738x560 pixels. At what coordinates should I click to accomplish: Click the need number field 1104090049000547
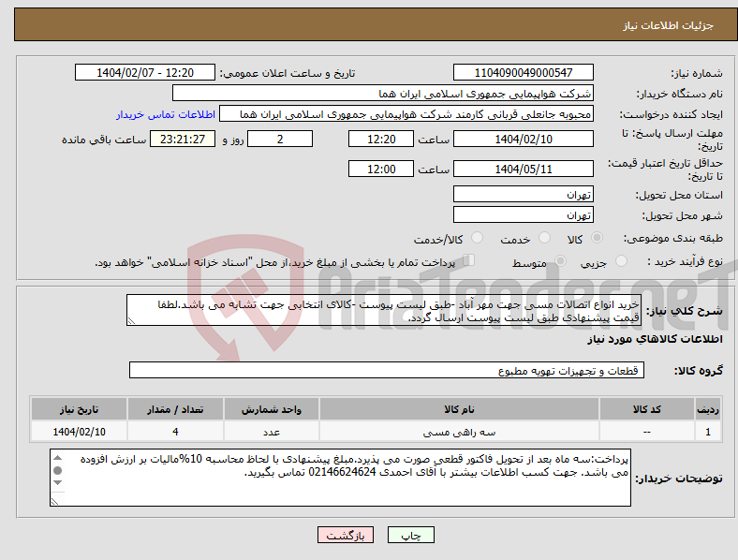(523, 72)
